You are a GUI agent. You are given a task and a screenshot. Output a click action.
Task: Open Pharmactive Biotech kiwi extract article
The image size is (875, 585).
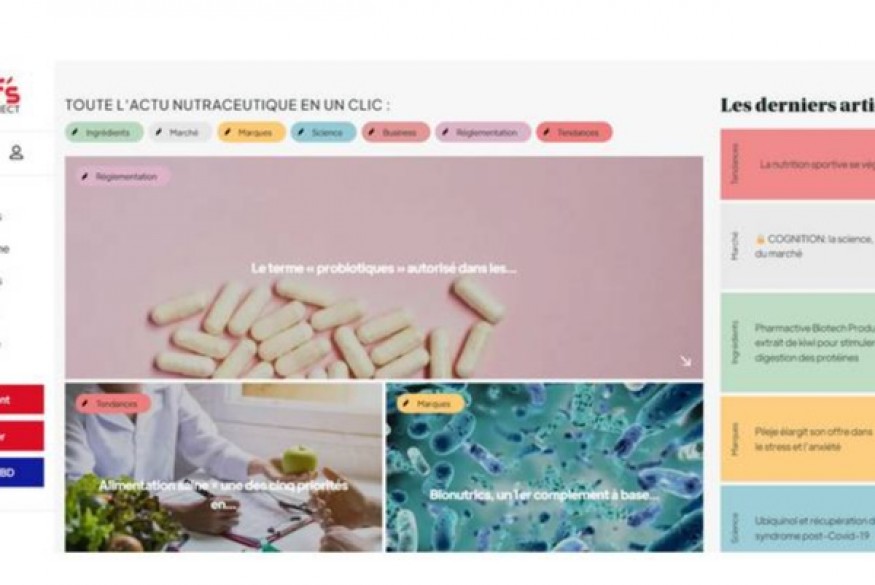click(797, 342)
